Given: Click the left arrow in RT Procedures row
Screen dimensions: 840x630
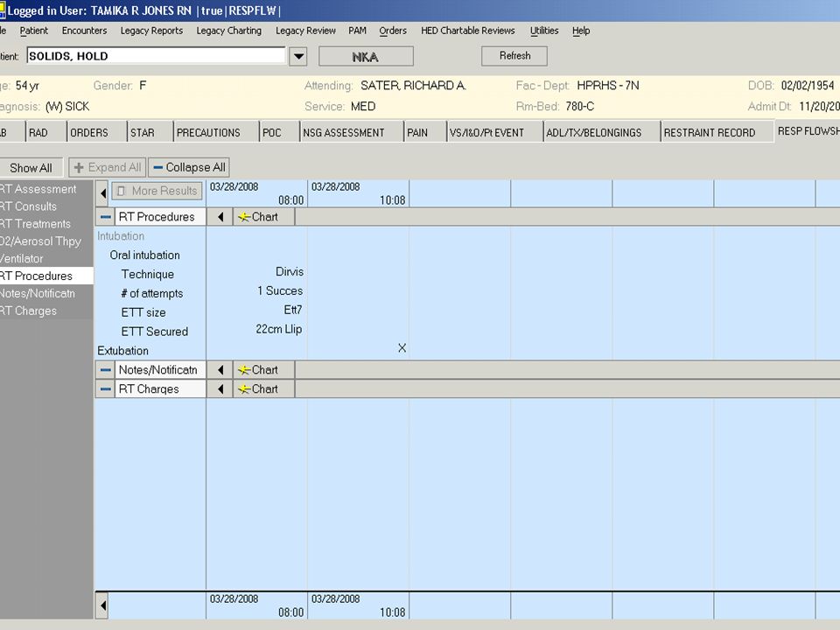Looking at the screenshot, I should point(220,217).
